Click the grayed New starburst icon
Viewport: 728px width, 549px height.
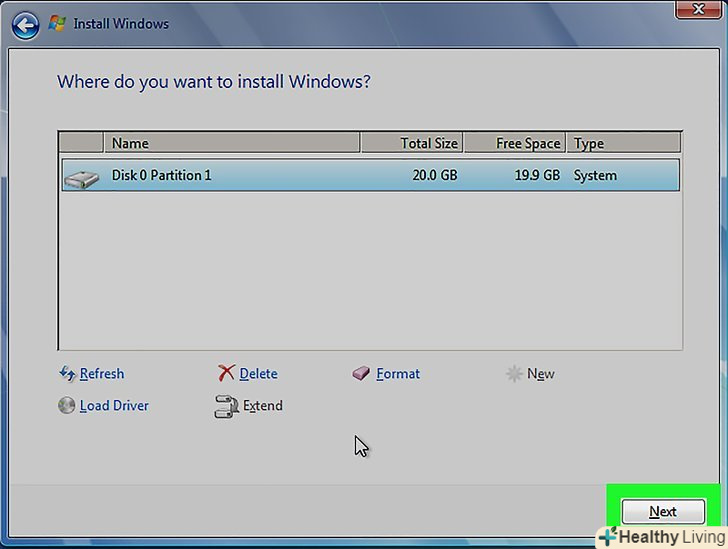tap(514, 373)
